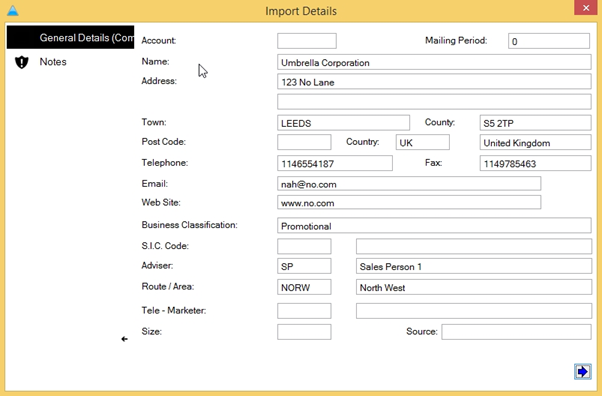Screen dimensions: 602x396
Task: Click the Tele-Marketer name field
Action: click(x=474, y=311)
